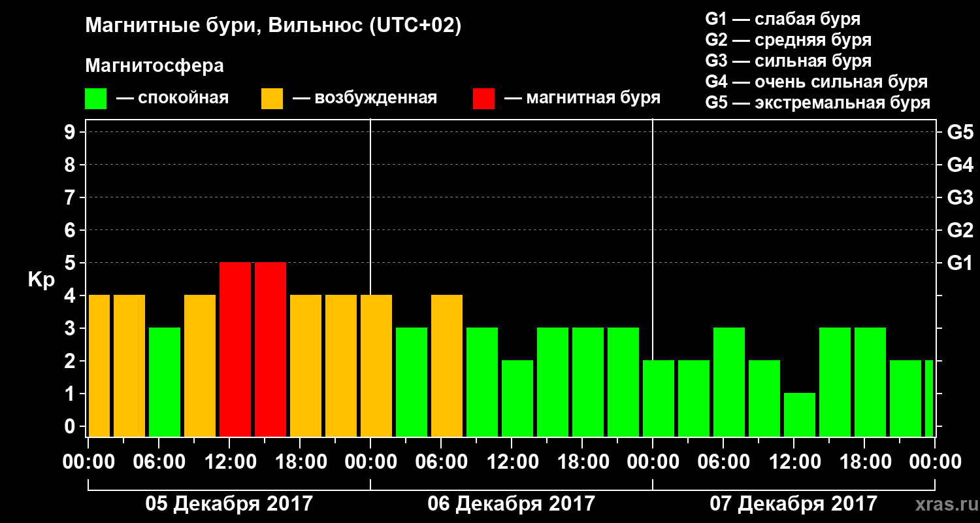Screen dimensions: 980x523
Task: Click the green bar starting 03:00 on 06 December
Action: coord(412,382)
